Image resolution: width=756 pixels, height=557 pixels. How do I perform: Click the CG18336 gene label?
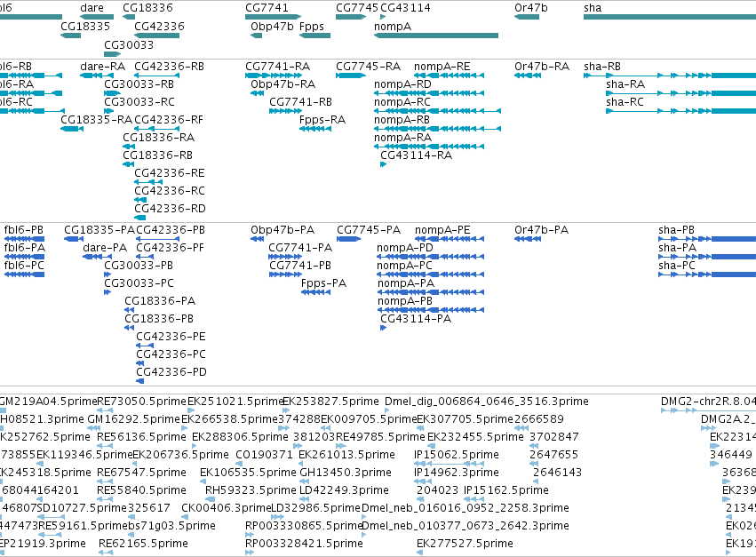pyautogui.click(x=147, y=8)
